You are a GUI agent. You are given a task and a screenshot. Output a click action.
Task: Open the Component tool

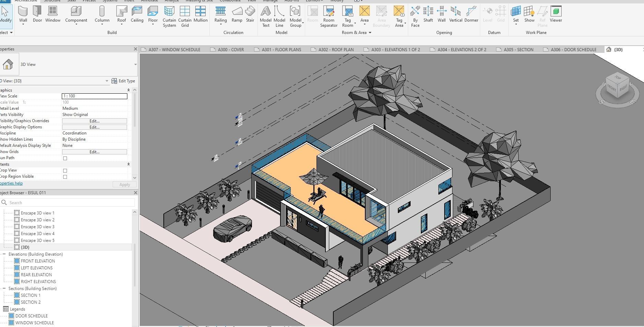click(76, 15)
